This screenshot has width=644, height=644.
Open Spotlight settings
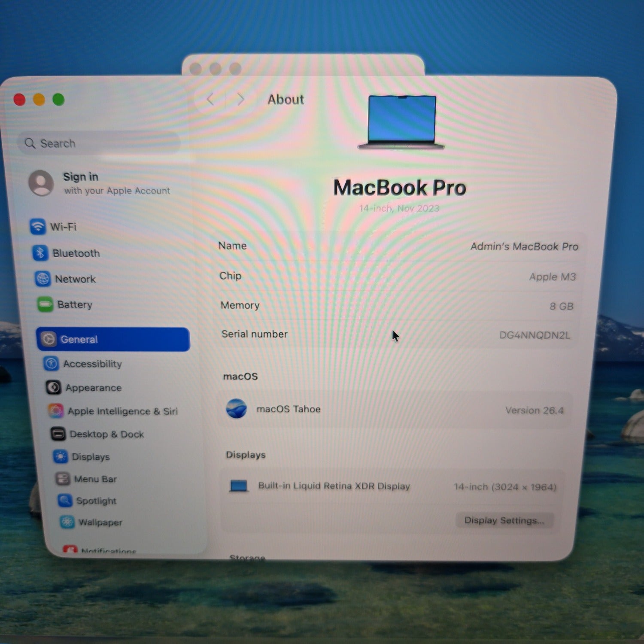(x=96, y=501)
